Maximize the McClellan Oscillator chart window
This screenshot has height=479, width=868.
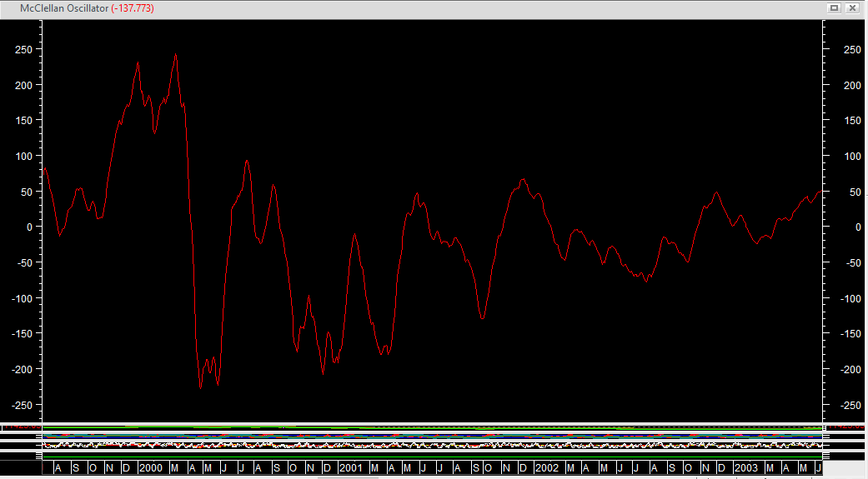coord(834,7)
